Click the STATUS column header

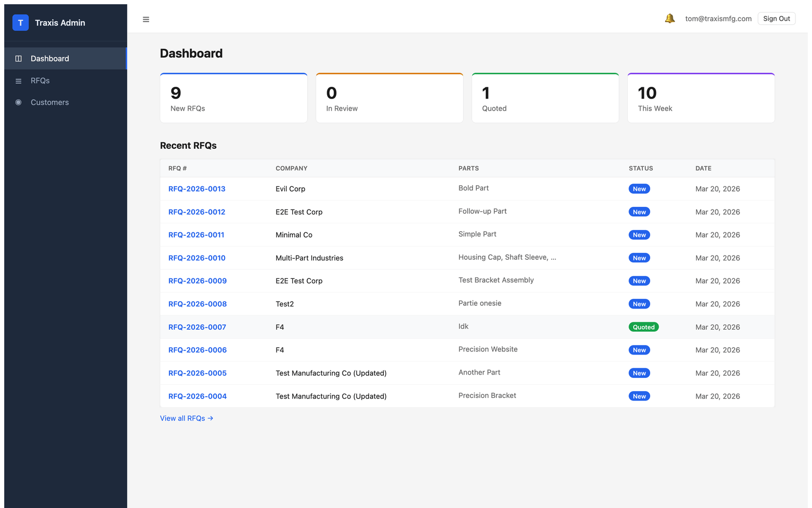pos(641,169)
